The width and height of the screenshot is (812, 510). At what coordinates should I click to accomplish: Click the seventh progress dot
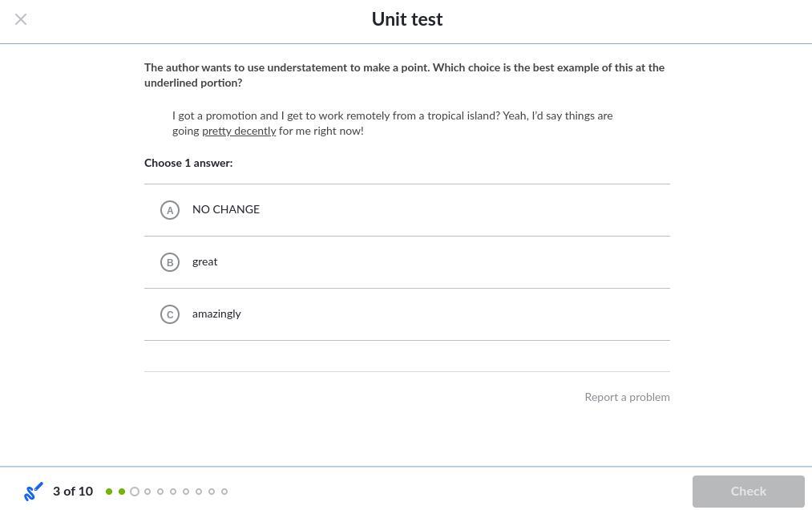(x=186, y=492)
